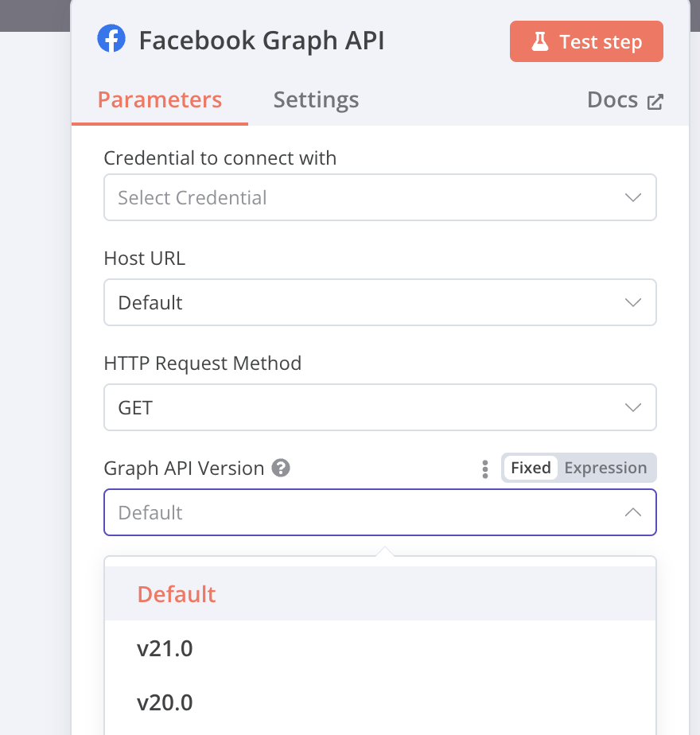This screenshot has width=700, height=735.
Task: Expand the Select Credential dropdown
Action: [379, 197]
